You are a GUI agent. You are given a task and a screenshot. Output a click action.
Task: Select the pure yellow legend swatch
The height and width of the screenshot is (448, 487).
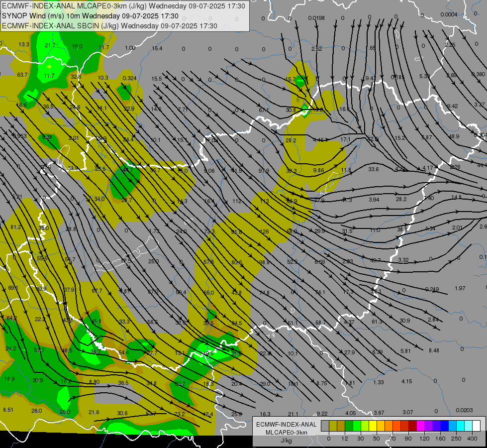click(373, 426)
